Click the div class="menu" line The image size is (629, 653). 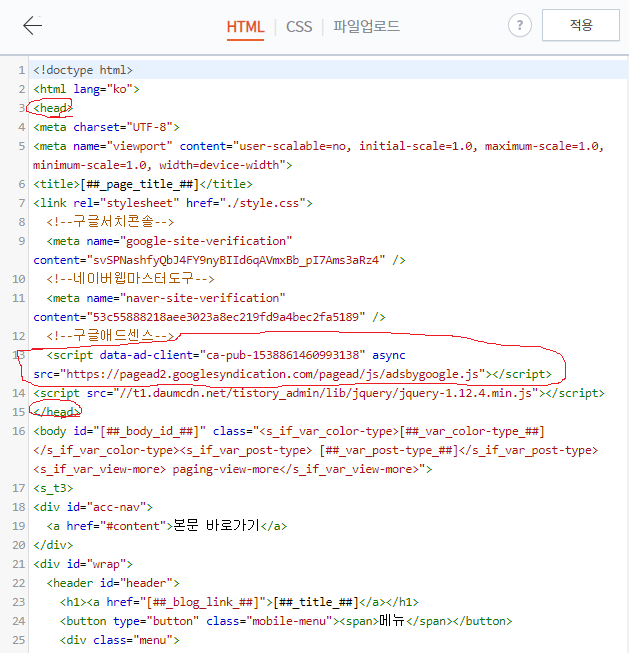pyautogui.click(x=120, y=640)
